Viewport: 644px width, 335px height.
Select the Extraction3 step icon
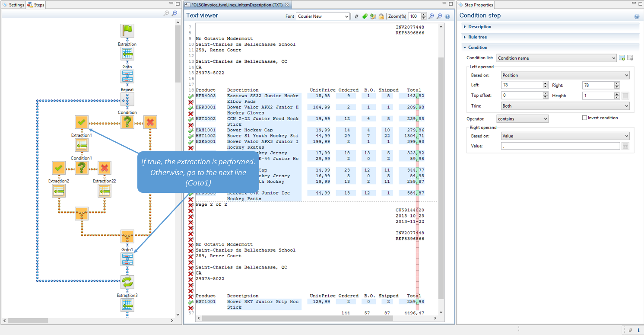(x=127, y=305)
